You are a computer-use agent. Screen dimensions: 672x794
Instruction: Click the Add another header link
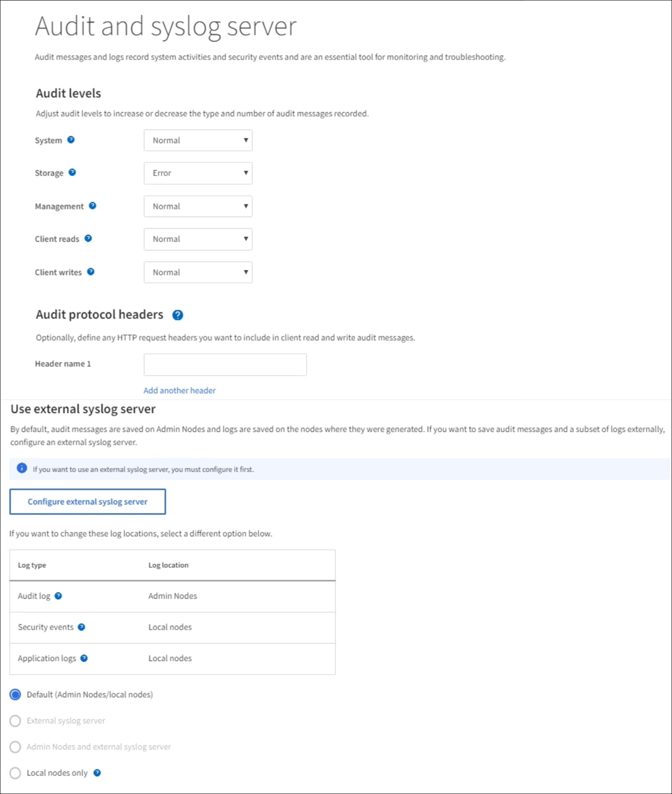[x=179, y=390]
